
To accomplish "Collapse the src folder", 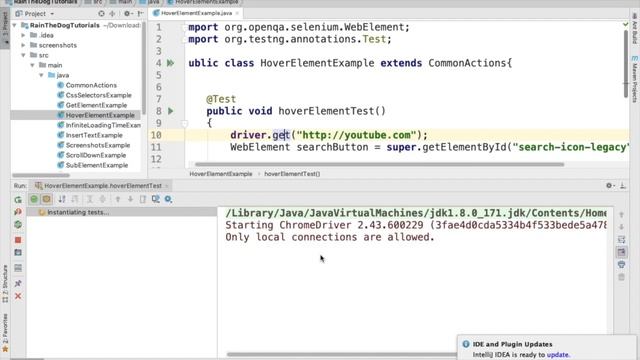I will (24, 55).
